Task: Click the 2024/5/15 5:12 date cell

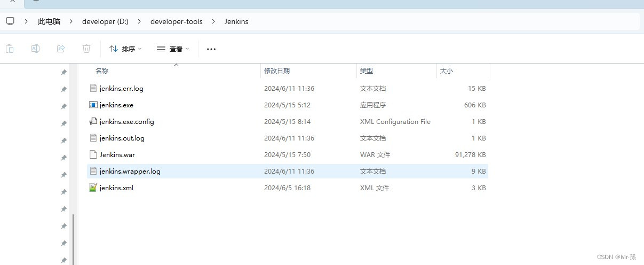Action: [x=287, y=105]
